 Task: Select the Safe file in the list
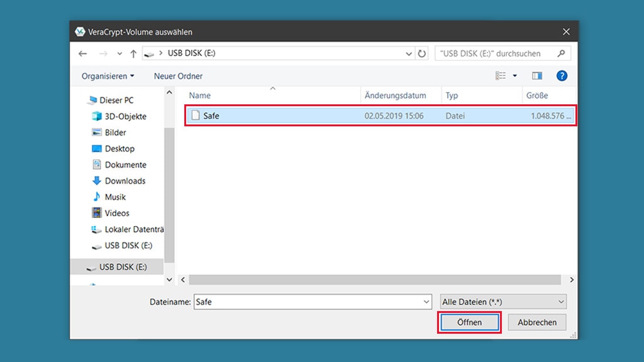(x=211, y=116)
